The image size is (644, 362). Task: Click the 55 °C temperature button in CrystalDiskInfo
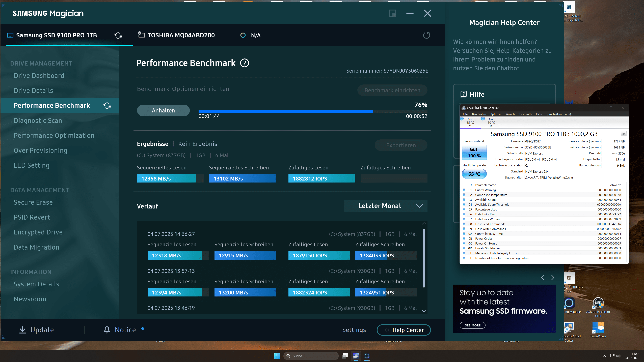coord(474,174)
